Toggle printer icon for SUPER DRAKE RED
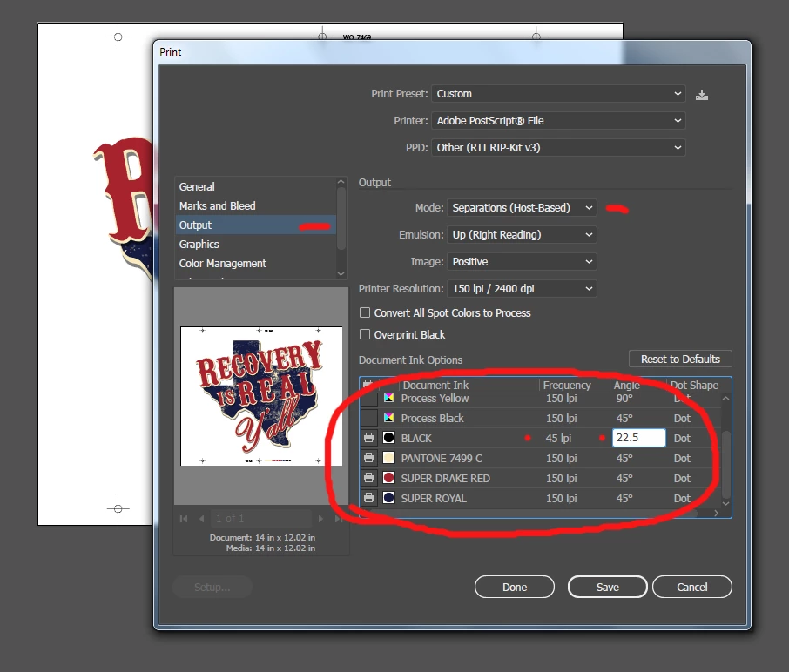789x672 pixels. point(369,478)
